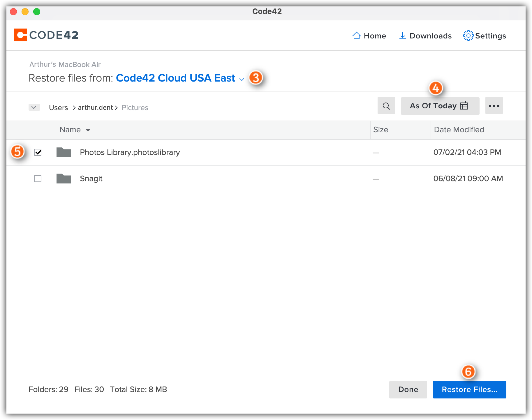Click the Restore Files button
This screenshot has width=532, height=420.
tap(469, 389)
